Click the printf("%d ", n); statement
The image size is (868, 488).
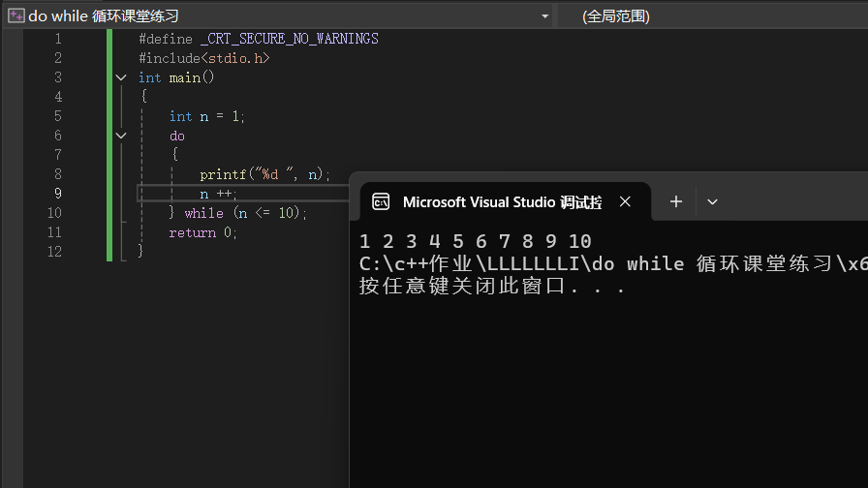265,174
